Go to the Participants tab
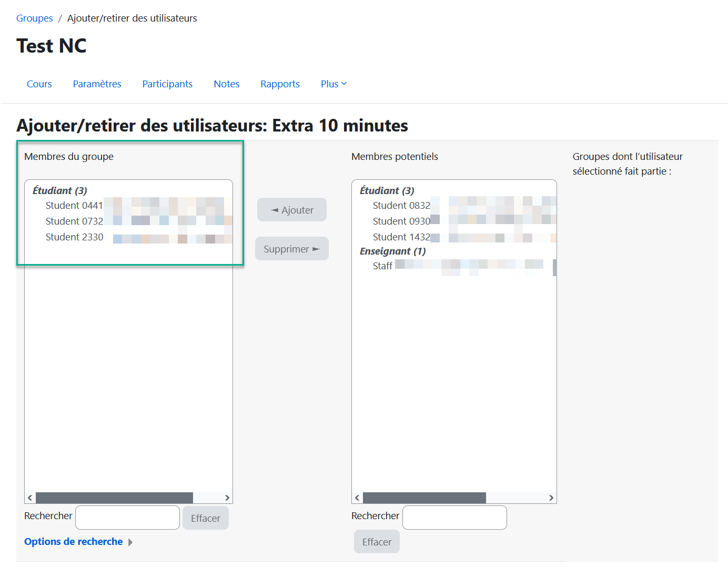Screen dimensions: 728x567 [167, 84]
